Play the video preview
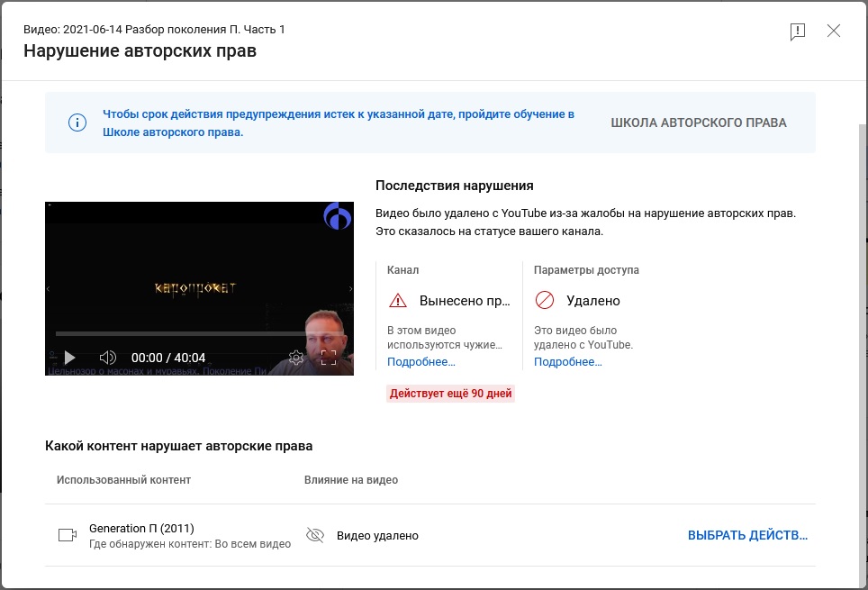This screenshot has width=868, height=590. click(x=69, y=358)
